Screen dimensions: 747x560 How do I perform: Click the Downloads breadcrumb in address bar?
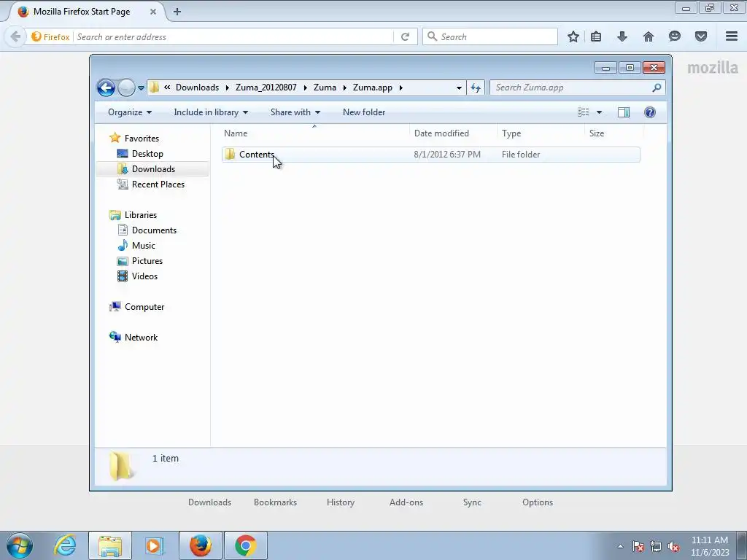pyautogui.click(x=197, y=87)
